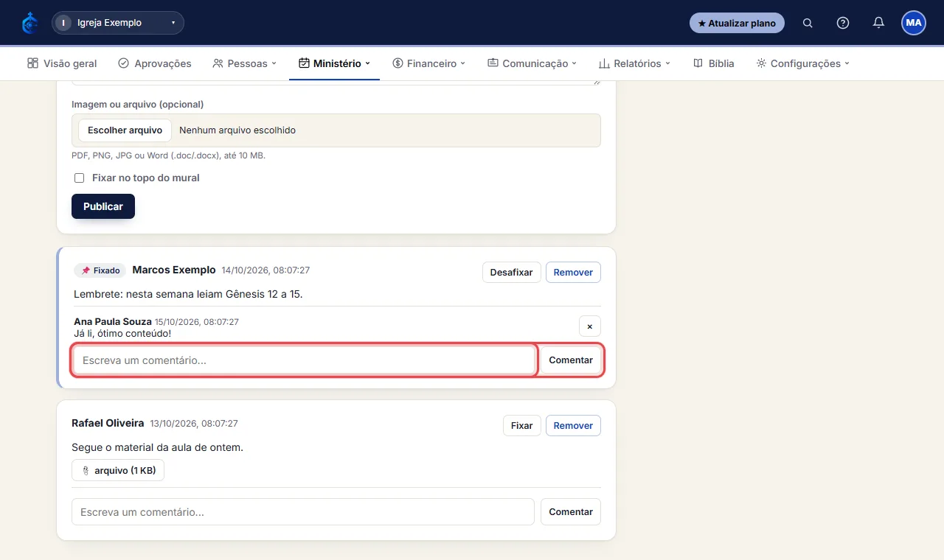
Task: Open the Igreja Exemplo organization switcher
Action: pos(118,23)
